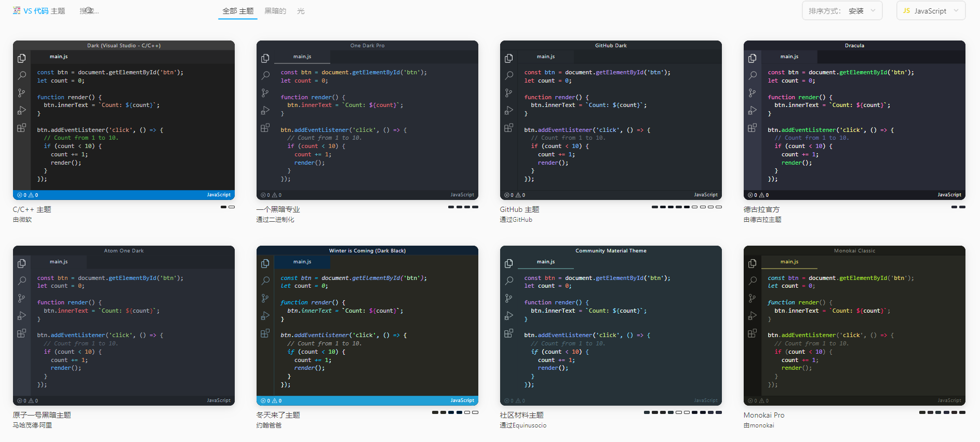The height and width of the screenshot is (442, 980).
Task: Select the first variant dot under 社区材料主题
Action: [647, 412]
